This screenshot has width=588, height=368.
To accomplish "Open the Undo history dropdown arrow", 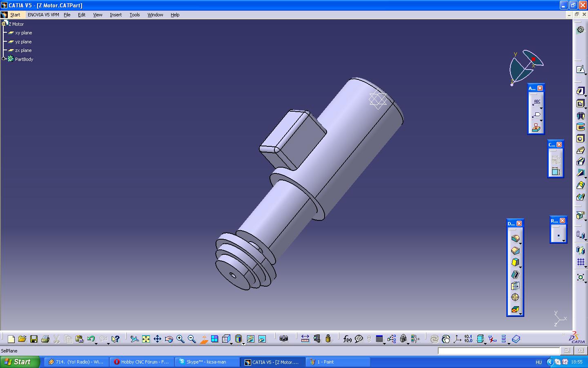I will [96, 343].
